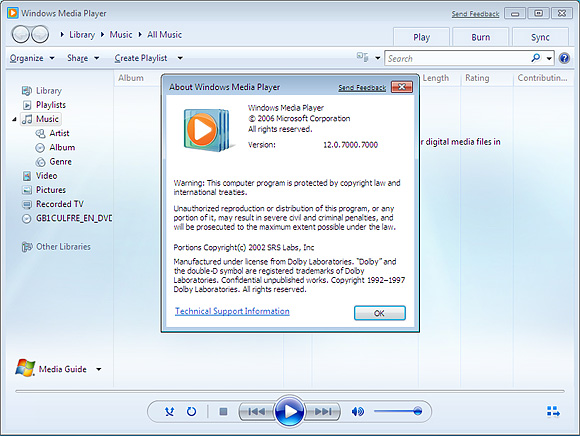Adjust the volume slider
Image resolution: width=580 pixels, height=436 pixels.
coord(398,411)
